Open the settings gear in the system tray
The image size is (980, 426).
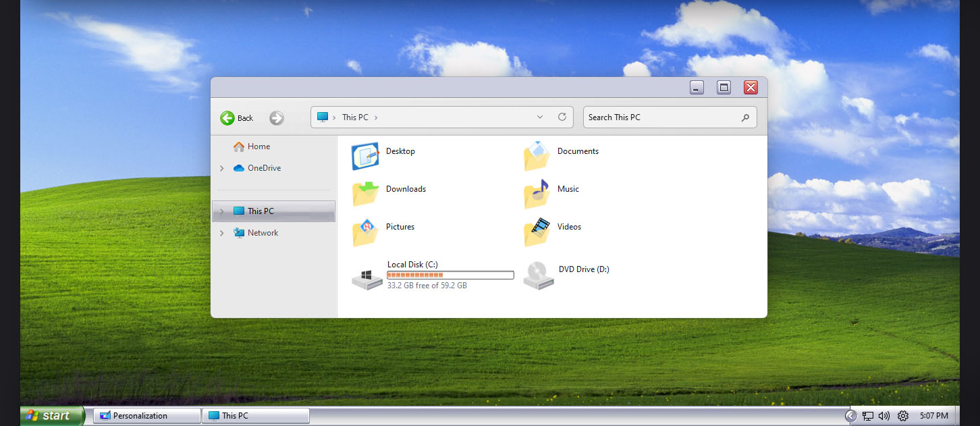click(902, 416)
